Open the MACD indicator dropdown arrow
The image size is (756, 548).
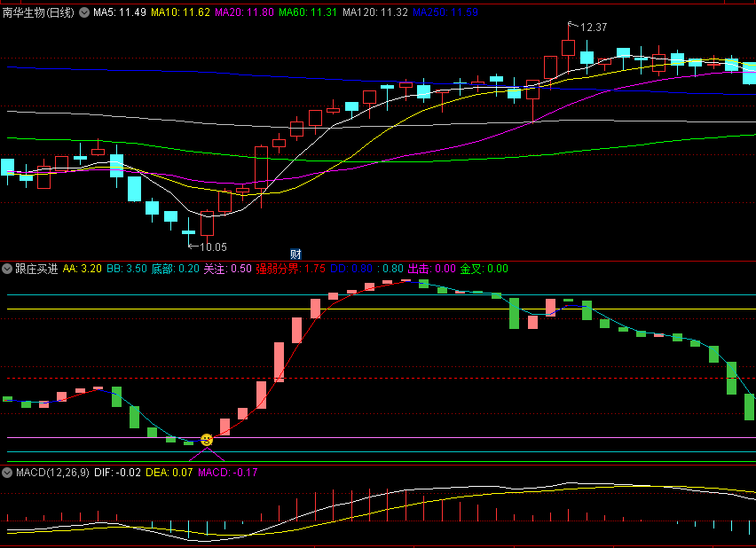tap(7, 473)
